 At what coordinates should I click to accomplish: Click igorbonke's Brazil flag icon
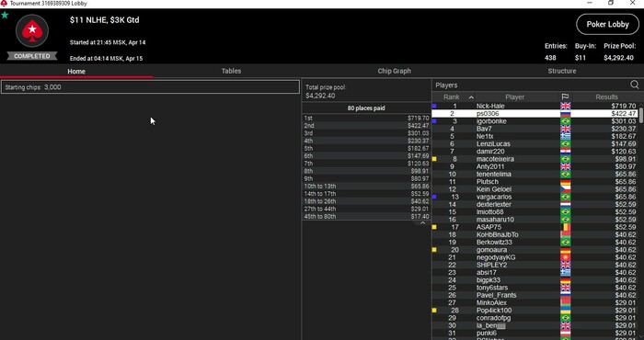click(x=566, y=121)
